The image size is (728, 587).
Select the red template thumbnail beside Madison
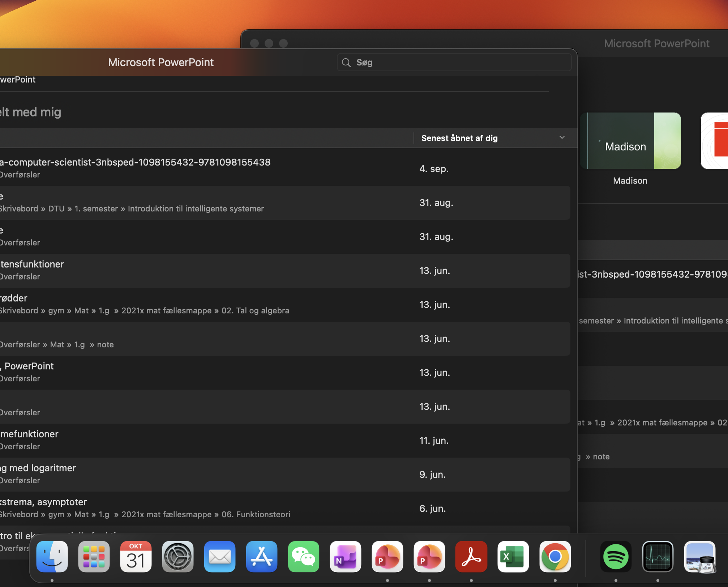pyautogui.click(x=715, y=141)
